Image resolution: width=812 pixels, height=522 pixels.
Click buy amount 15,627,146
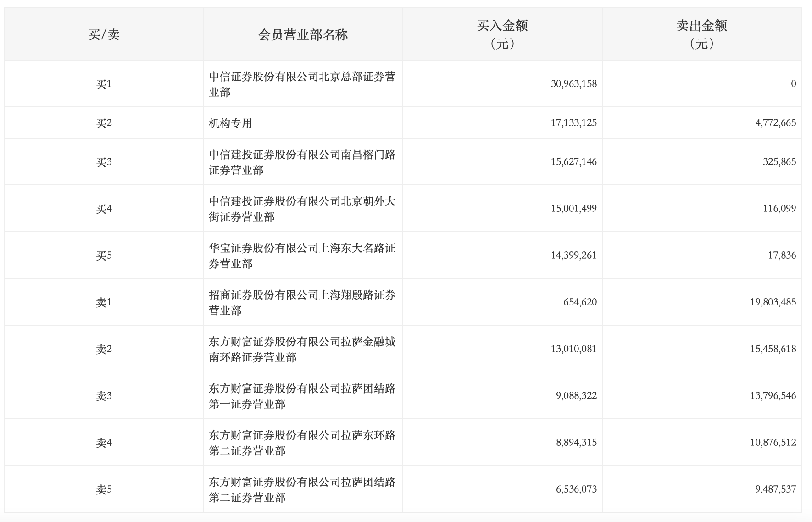[574, 161]
